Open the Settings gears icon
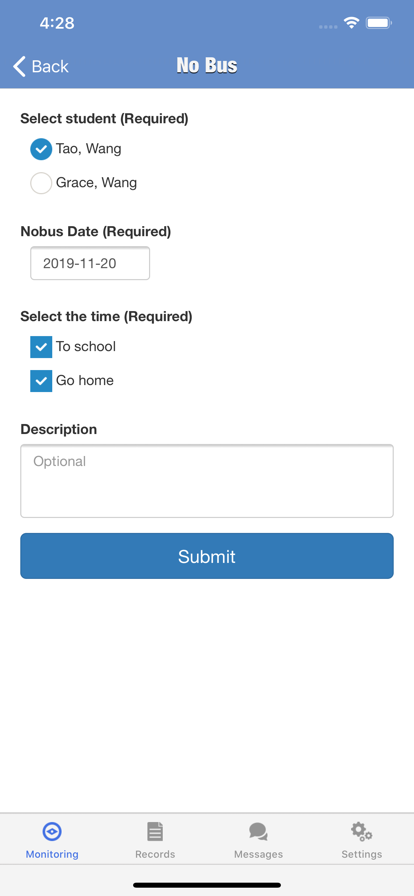The height and width of the screenshot is (896, 414). [x=361, y=831]
